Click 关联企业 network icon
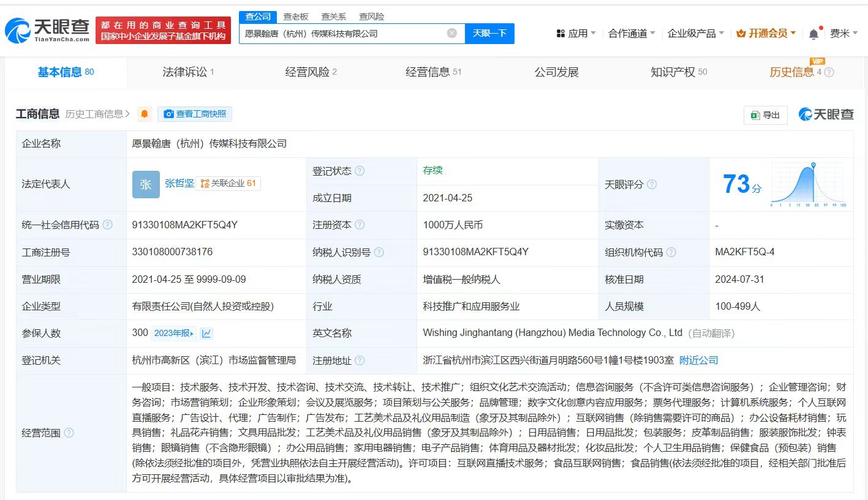868x500 pixels. tap(205, 183)
